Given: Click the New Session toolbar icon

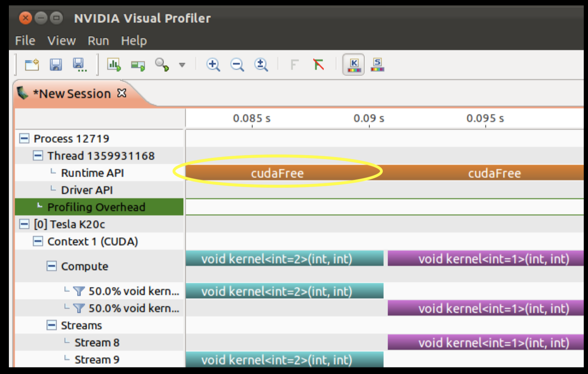Looking at the screenshot, I should pyautogui.click(x=32, y=65).
